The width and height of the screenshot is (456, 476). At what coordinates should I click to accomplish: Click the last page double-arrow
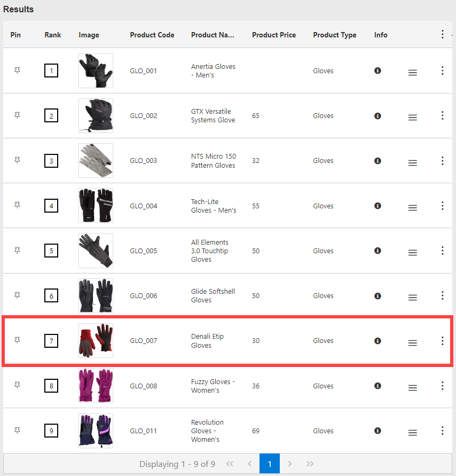(310, 464)
